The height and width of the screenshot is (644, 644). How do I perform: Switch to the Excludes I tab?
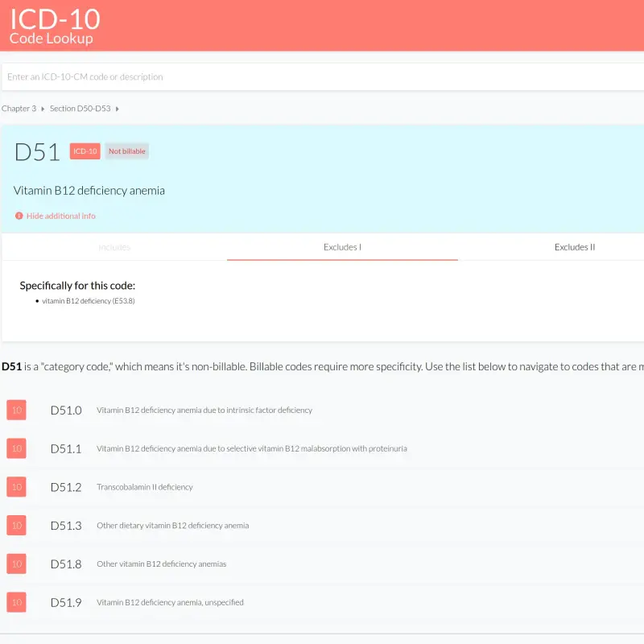click(x=343, y=247)
